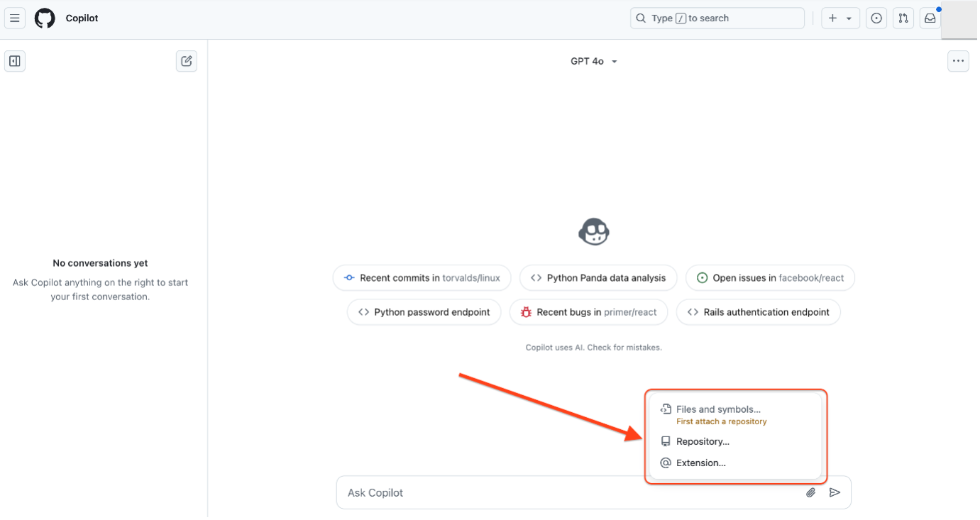980x520 pixels.
Task: Click 'No conversations yet' heading text
Action: pos(100,263)
